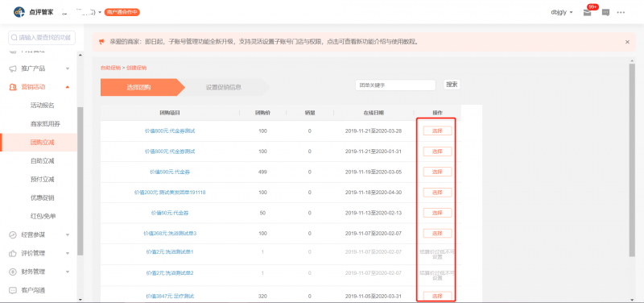Open 自助立减 in the sidebar
Screen dimensions: 644x303
(43, 160)
